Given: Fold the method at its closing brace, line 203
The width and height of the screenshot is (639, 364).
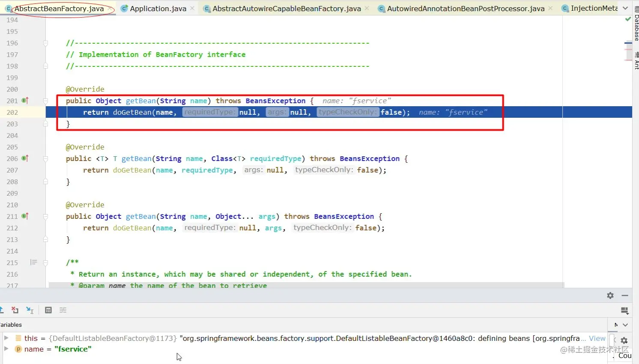Looking at the screenshot, I should tap(45, 124).
